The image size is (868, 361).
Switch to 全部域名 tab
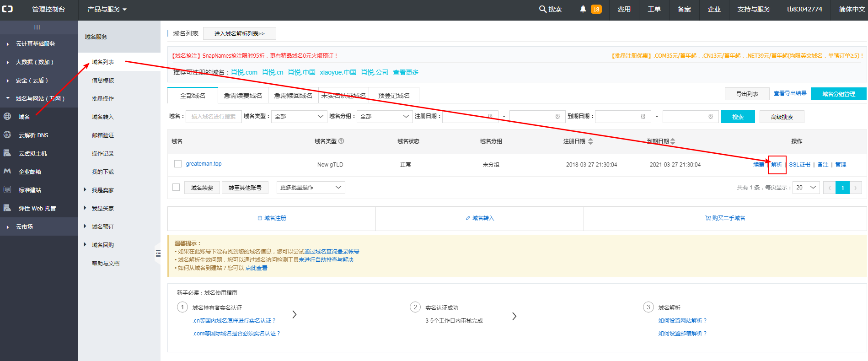[x=193, y=96]
